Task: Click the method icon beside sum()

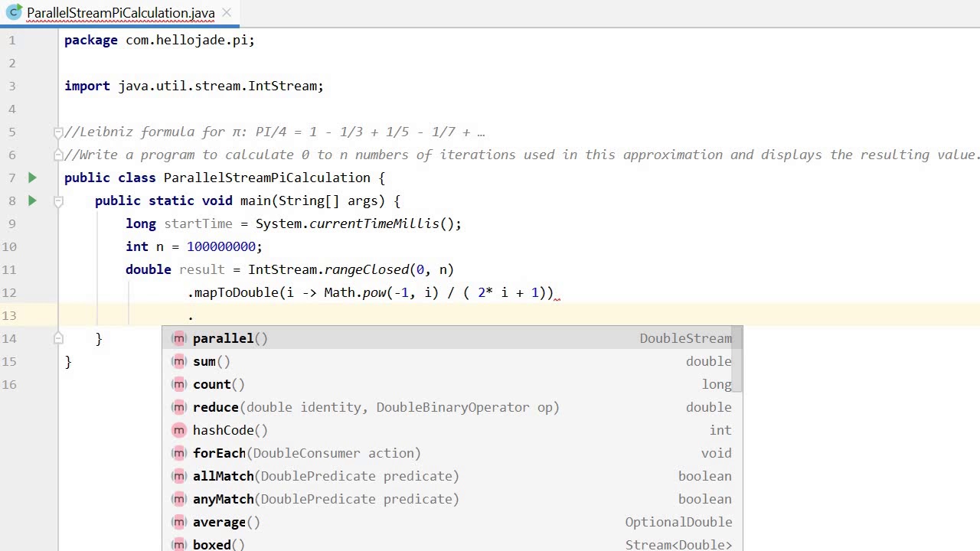Action: tap(179, 361)
